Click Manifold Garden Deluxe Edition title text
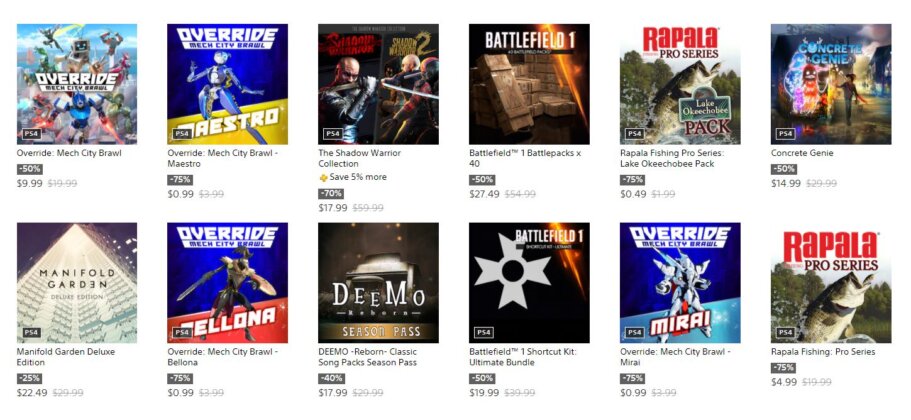This screenshot has width=911, height=420. pos(66,357)
